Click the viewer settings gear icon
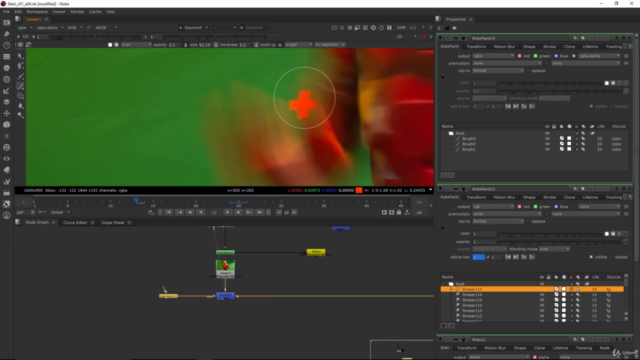The image size is (640, 360). (20, 44)
